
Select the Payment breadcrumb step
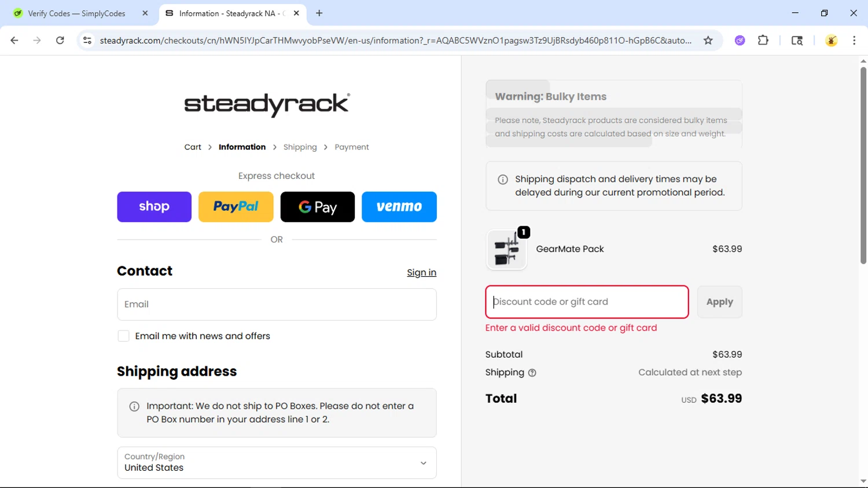tap(352, 147)
